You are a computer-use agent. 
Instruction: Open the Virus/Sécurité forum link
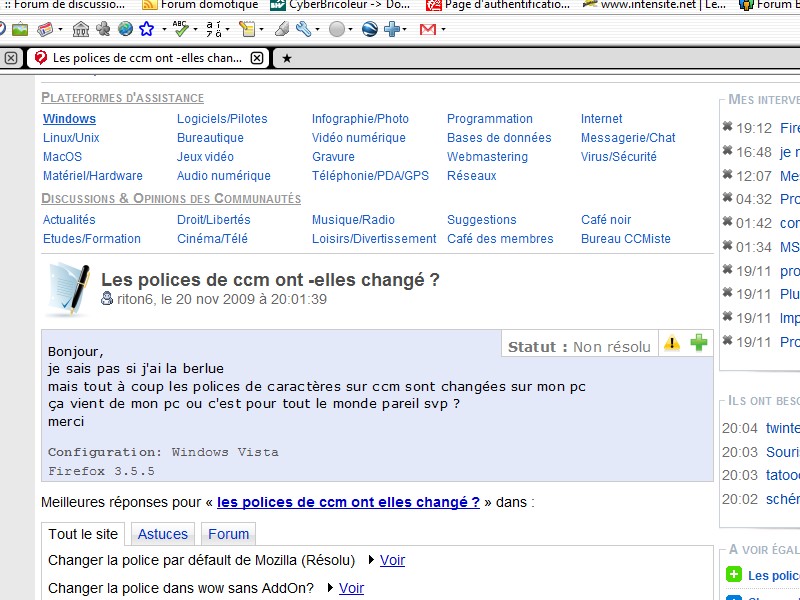point(618,157)
